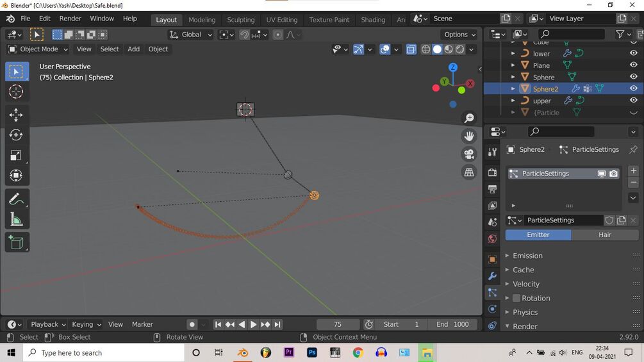The width and height of the screenshot is (644, 362).
Task: Open Scene properties tab
Action: 492,222
